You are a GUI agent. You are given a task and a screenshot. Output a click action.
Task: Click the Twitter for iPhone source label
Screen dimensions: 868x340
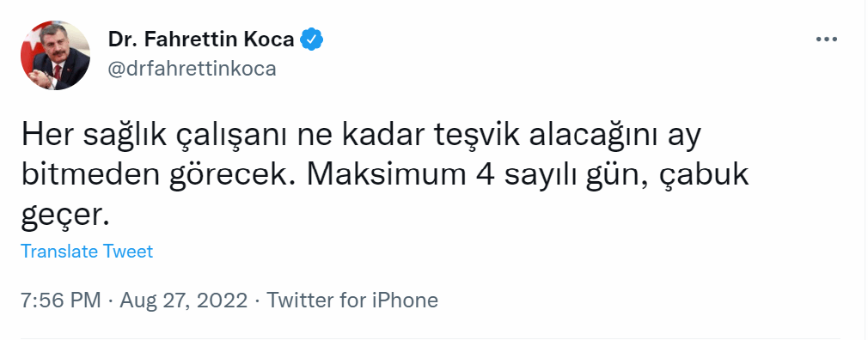(352, 301)
